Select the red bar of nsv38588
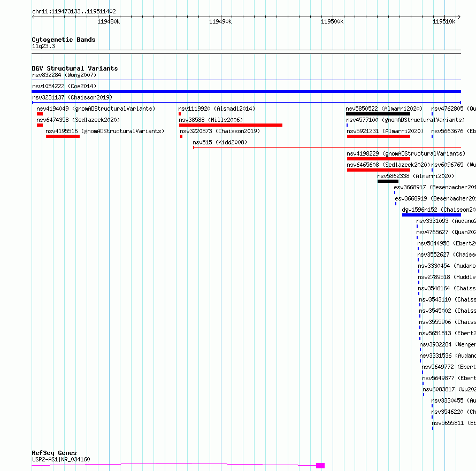Image resolution: width=476 pixels, height=471 pixels. [231, 125]
